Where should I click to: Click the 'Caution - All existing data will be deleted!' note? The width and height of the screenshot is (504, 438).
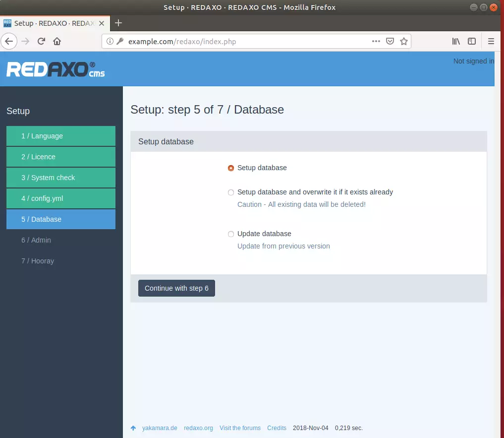click(x=301, y=204)
